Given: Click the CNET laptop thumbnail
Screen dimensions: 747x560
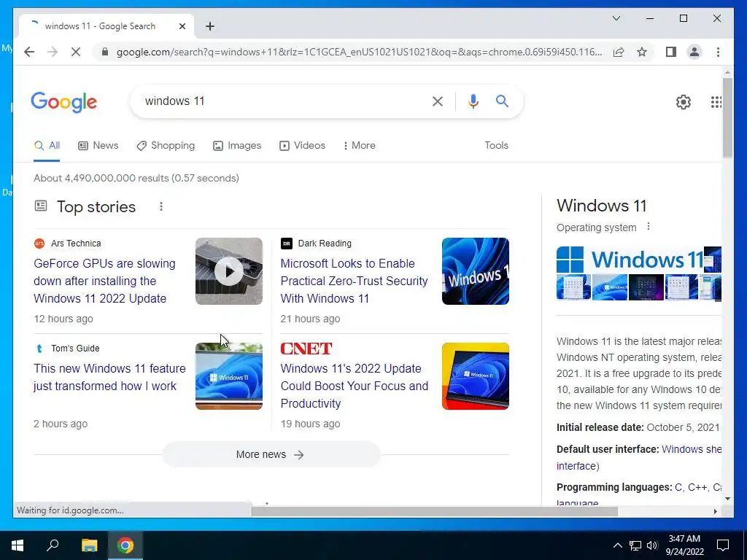Looking at the screenshot, I should 476,376.
